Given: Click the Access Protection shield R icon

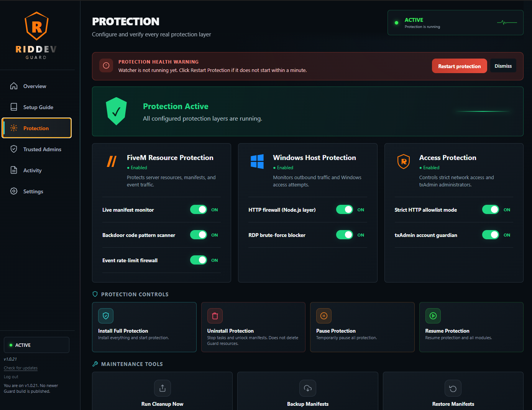Looking at the screenshot, I should click(404, 162).
